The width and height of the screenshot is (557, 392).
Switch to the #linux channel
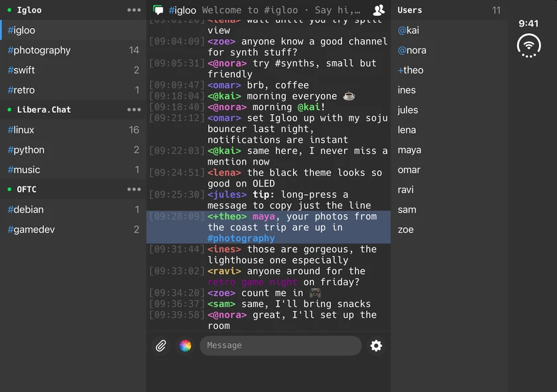tap(73, 130)
